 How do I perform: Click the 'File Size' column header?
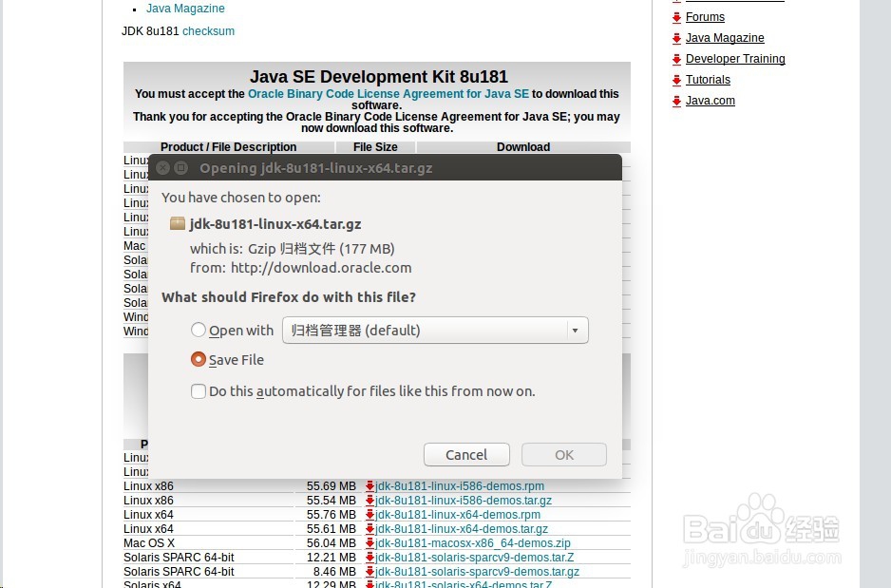coord(375,147)
